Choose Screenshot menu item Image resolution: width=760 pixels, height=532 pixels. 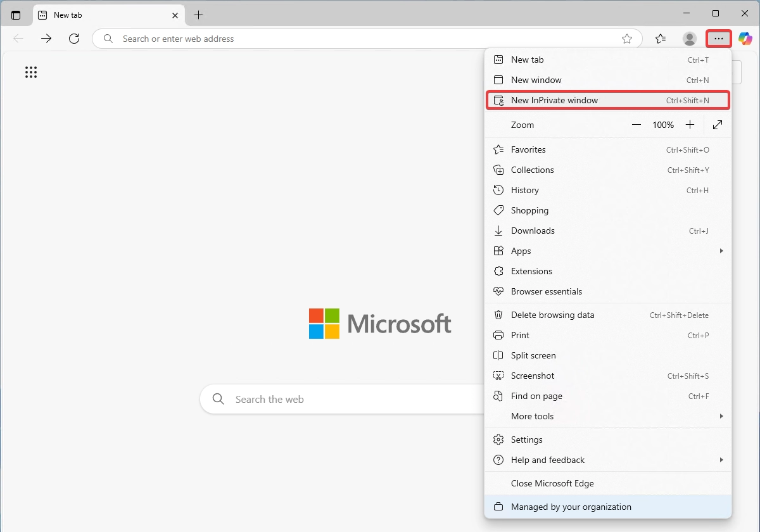(x=608, y=376)
